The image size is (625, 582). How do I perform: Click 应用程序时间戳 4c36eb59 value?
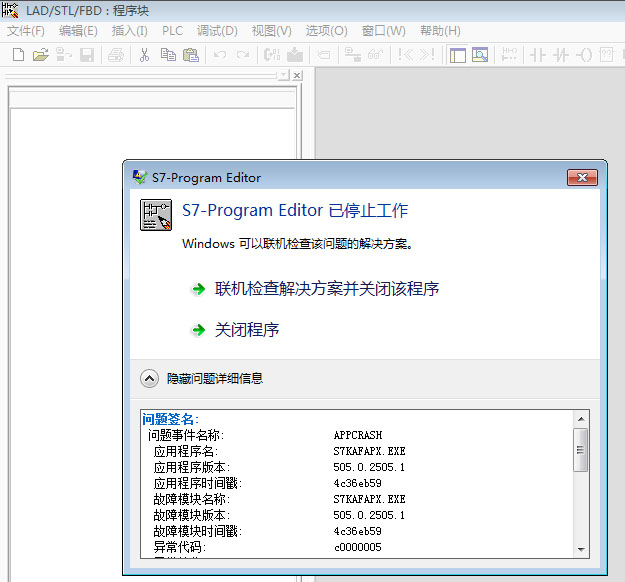coord(358,483)
